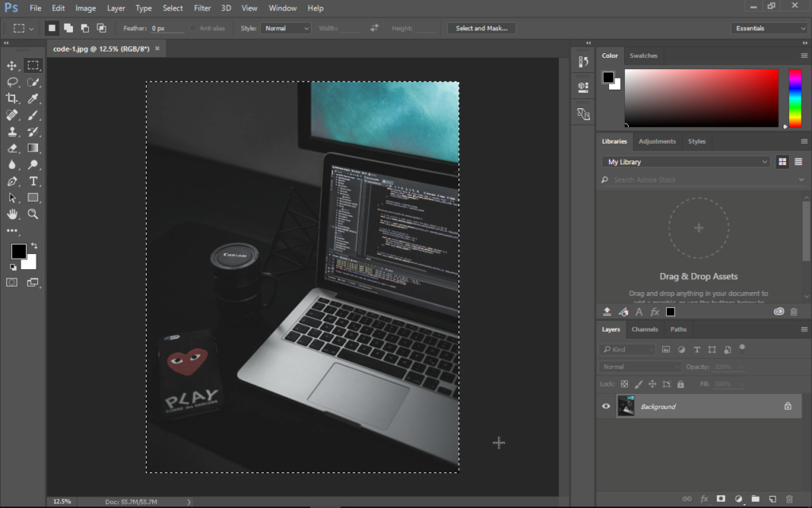The image size is (812, 508).
Task: Click the Select and Mask button
Action: [481, 28]
